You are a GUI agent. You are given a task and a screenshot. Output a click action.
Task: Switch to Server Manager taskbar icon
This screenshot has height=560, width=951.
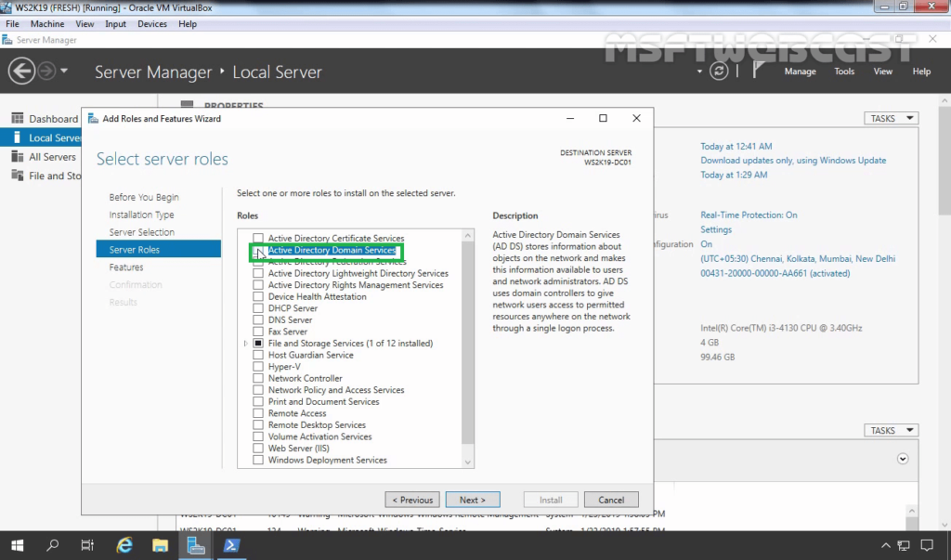pyautogui.click(x=195, y=545)
